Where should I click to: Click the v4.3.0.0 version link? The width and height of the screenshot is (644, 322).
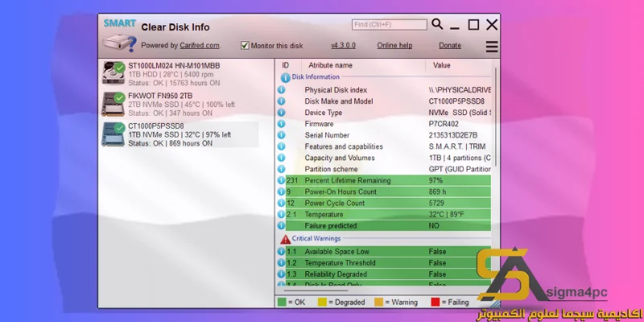pos(344,46)
